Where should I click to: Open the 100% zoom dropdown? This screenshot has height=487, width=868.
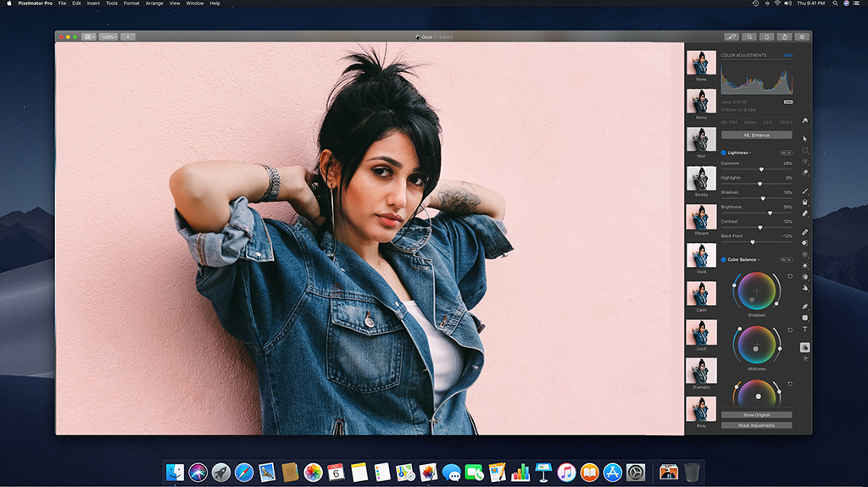[x=108, y=37]
